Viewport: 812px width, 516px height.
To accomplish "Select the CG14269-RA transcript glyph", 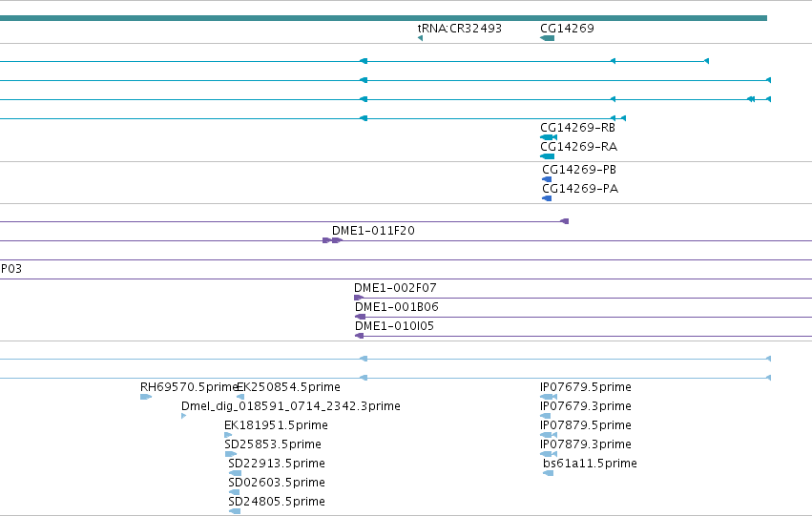I will tap(547, 156).
